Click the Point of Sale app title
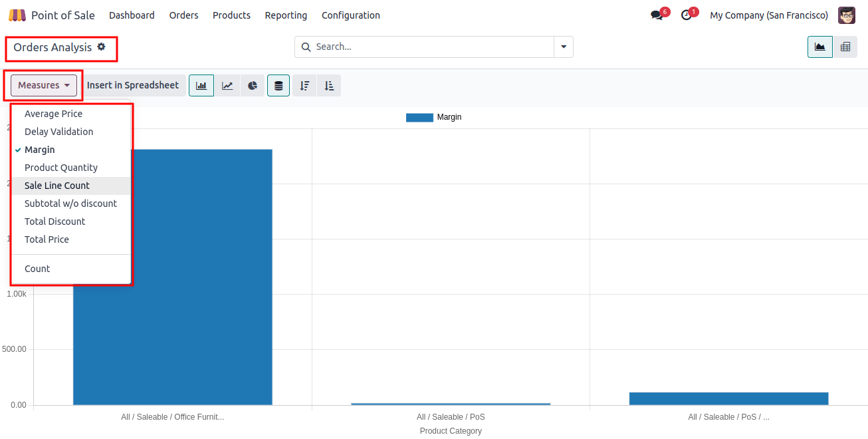This screenshot has height=439, width=868. point(63,15)
